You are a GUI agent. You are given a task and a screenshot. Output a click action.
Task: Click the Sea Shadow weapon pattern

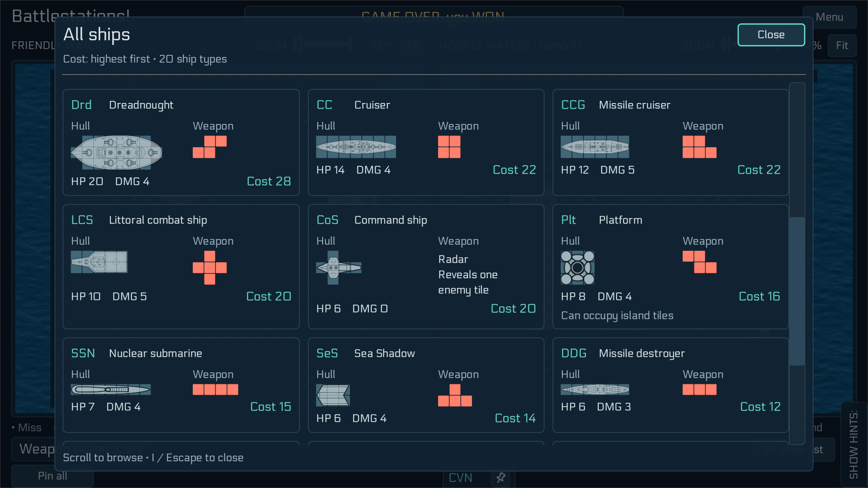click(x=455, y=395)
